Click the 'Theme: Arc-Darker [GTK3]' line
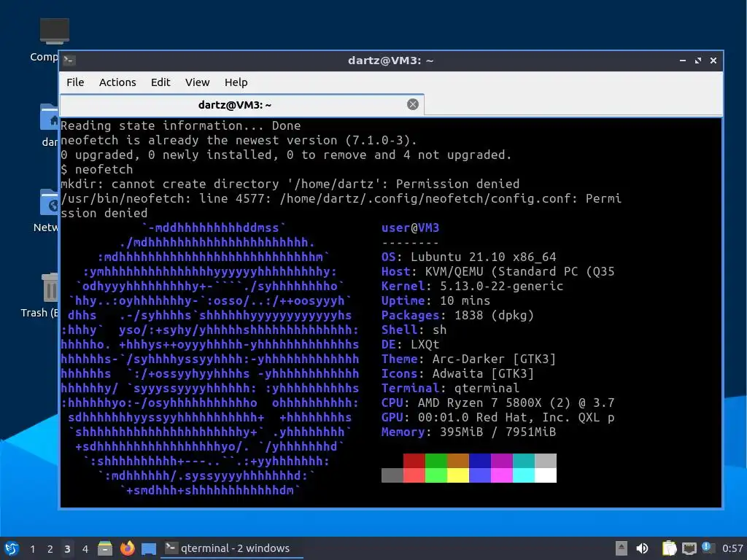Screen dimensions: 747x560 [468, 359]
